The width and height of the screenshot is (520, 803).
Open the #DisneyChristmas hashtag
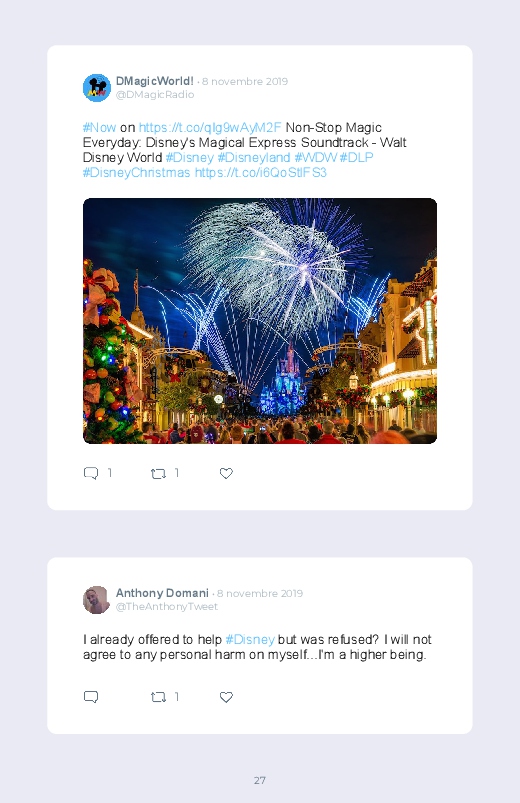(136, 173)
